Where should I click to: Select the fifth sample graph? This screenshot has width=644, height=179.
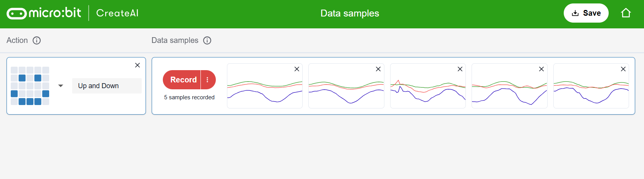(591, 90)
